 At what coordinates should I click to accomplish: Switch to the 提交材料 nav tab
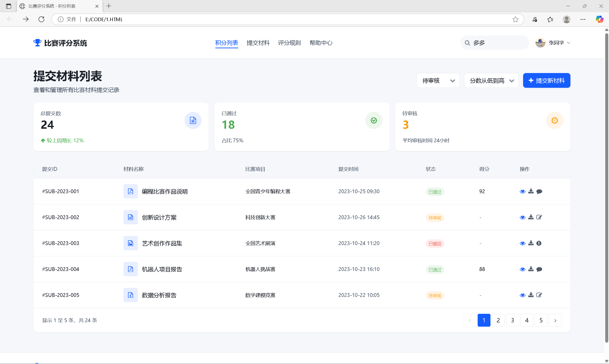(x=258, y=43)
